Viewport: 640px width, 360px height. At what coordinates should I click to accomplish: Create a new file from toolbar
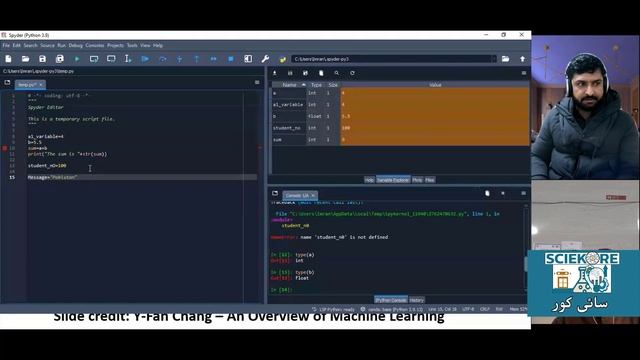[8, 59]
